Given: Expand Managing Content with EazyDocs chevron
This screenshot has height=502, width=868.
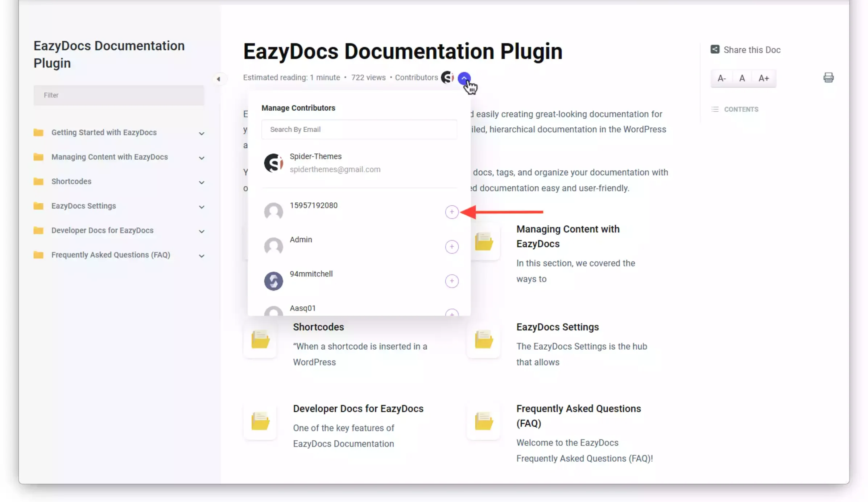Looking at the screenshot, I should (x=202, y=158).
